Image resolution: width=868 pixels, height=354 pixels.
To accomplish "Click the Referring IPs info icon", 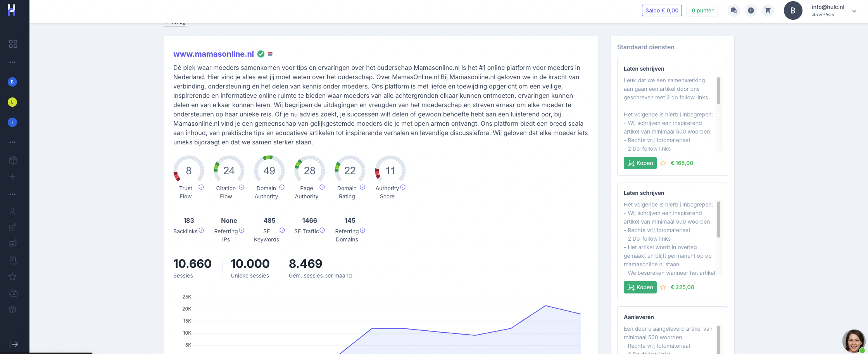I will pos(242,230).
